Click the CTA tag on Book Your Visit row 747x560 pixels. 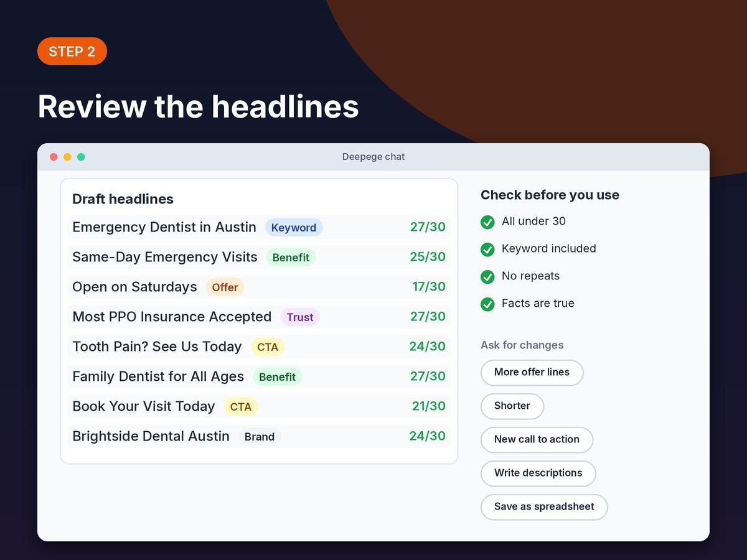point(241,407)
